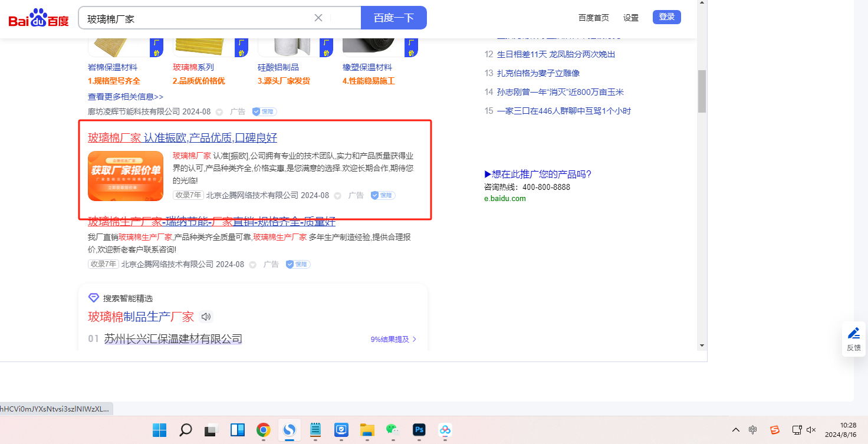The height and width of the screenshot is (444, 868).
Task: Click the white aluminum silicate roll thumbnail
Action: point(295,47)
